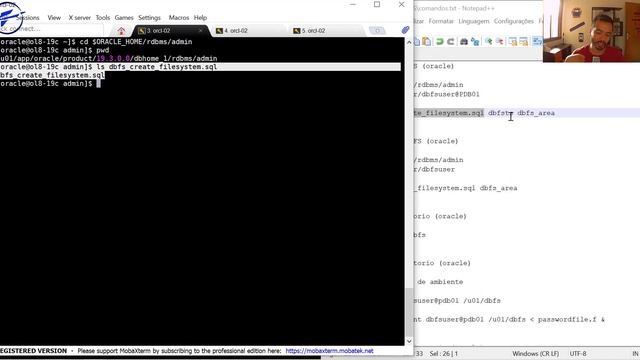Click the Paste icon in Notepad++ toolbar
Screen dimensions: 640x360
[427, 42]
